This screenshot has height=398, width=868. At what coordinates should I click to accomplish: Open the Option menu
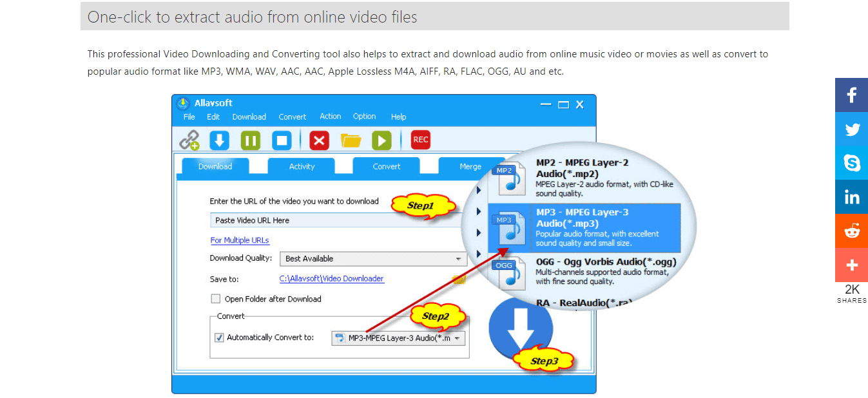[364, 117]
